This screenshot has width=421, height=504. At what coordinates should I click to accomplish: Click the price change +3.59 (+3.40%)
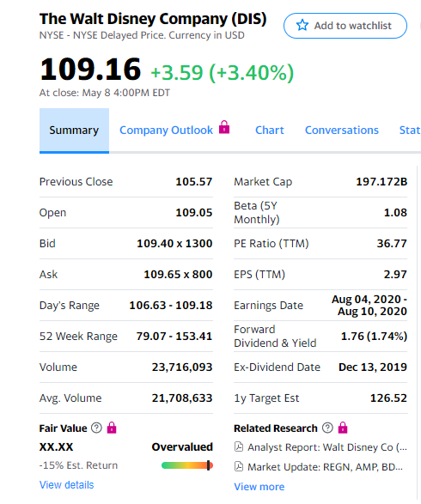(x=223, y=72)
